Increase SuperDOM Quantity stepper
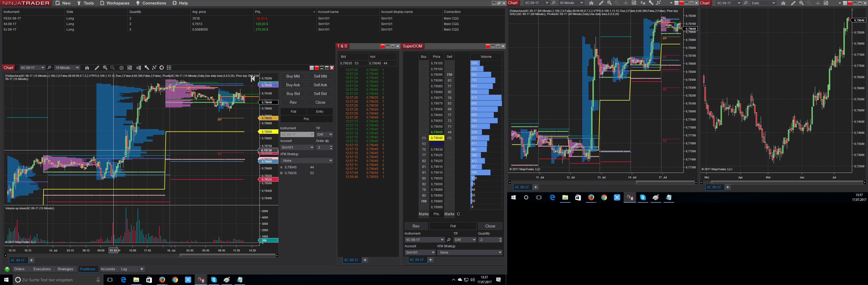 [x=500, y=239]
